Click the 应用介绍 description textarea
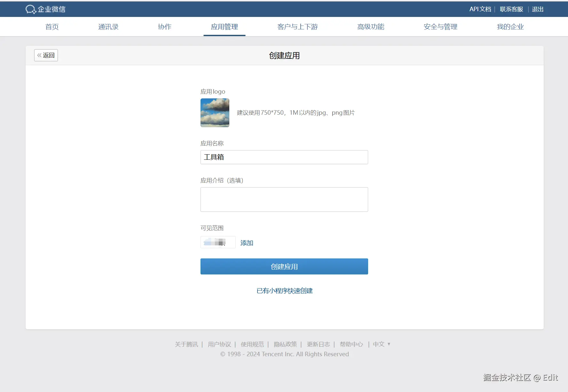The height and width of the screenshot is (392, 568). [284, 199]
